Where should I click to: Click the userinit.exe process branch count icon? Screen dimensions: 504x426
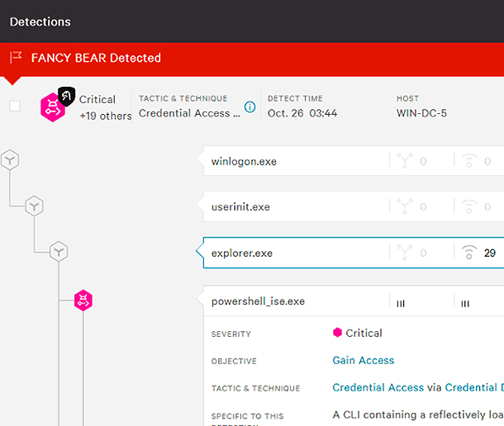pos(405,206)
